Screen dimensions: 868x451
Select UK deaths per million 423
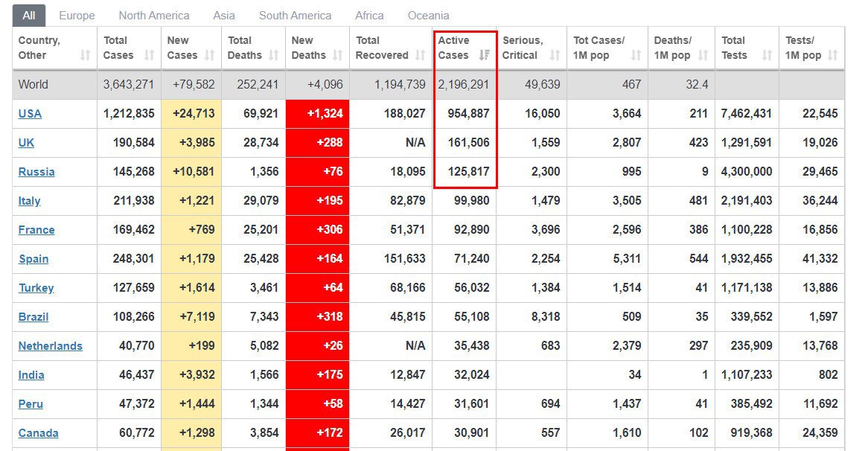(698, 143)
